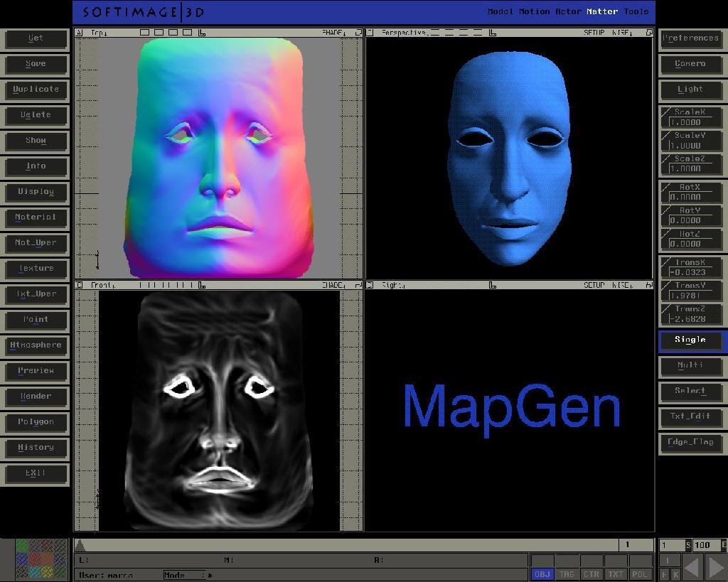Switch to Model module
The height and width of the screenshot is (582, 728).
(x=500, y=11)
